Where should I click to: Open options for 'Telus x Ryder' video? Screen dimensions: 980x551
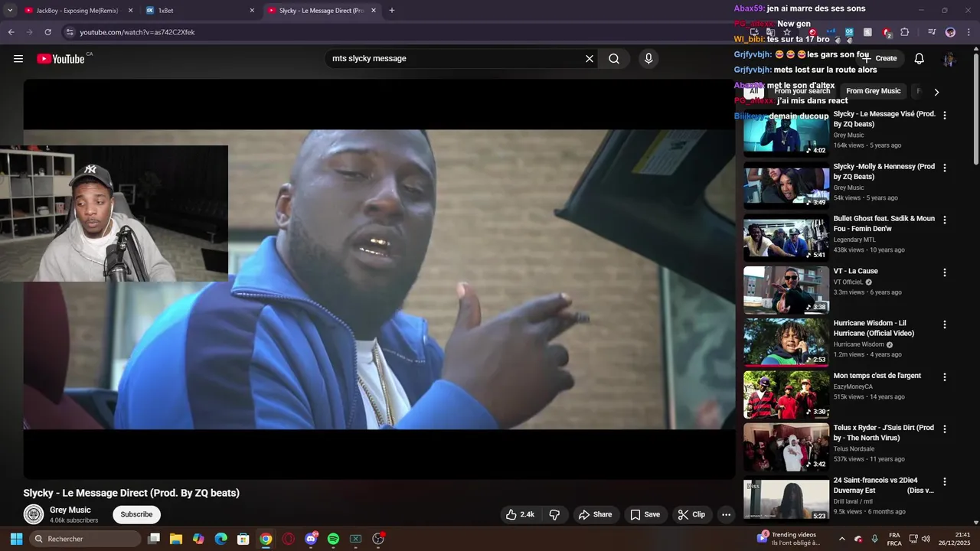point(945,429)
